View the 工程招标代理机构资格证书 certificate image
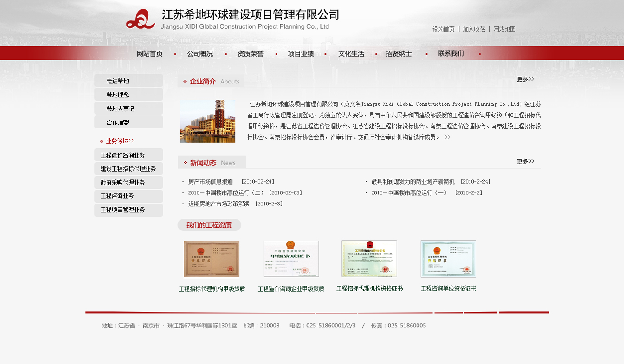This screenshot has width=624, height=364. pyautogui.click(x=369, y=259)
